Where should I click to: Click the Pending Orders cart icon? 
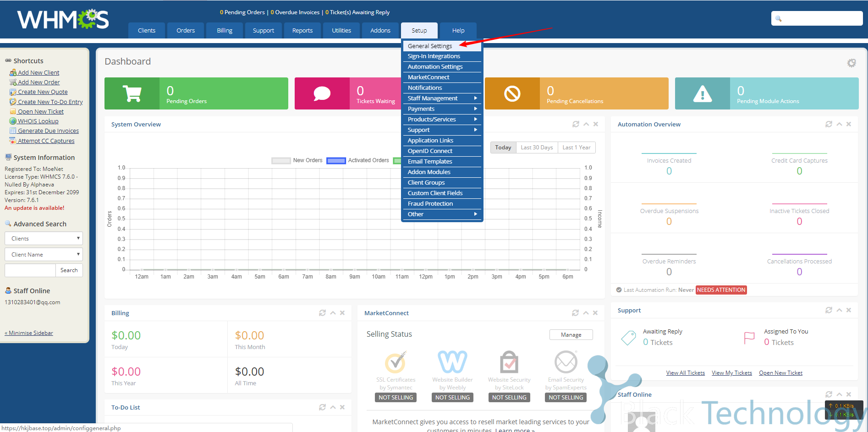pos(132,93)
